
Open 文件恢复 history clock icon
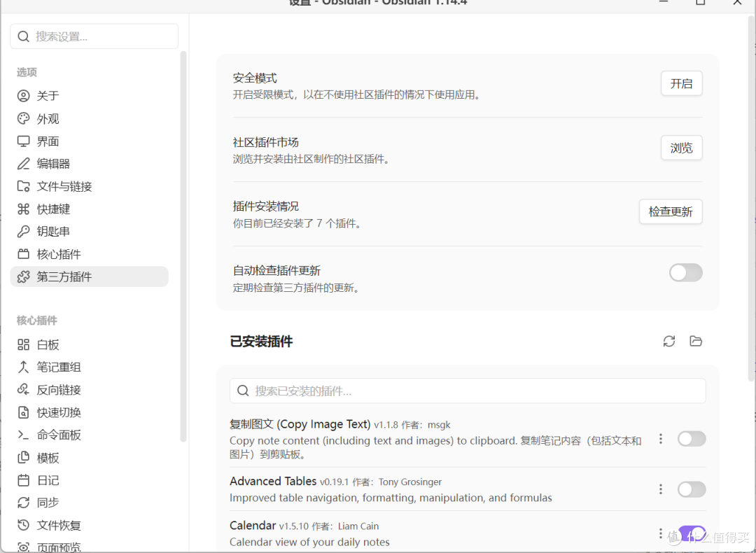pos(23,525)
